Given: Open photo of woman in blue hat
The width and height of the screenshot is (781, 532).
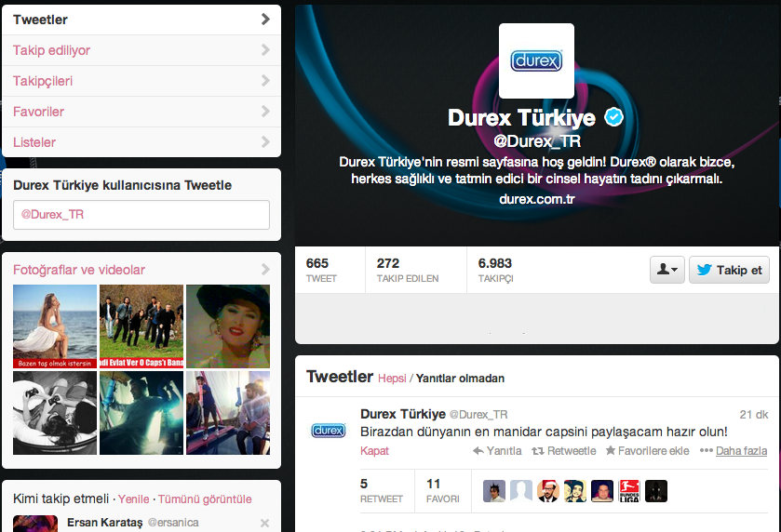Looking at the screenshot, I should (228, 326).
